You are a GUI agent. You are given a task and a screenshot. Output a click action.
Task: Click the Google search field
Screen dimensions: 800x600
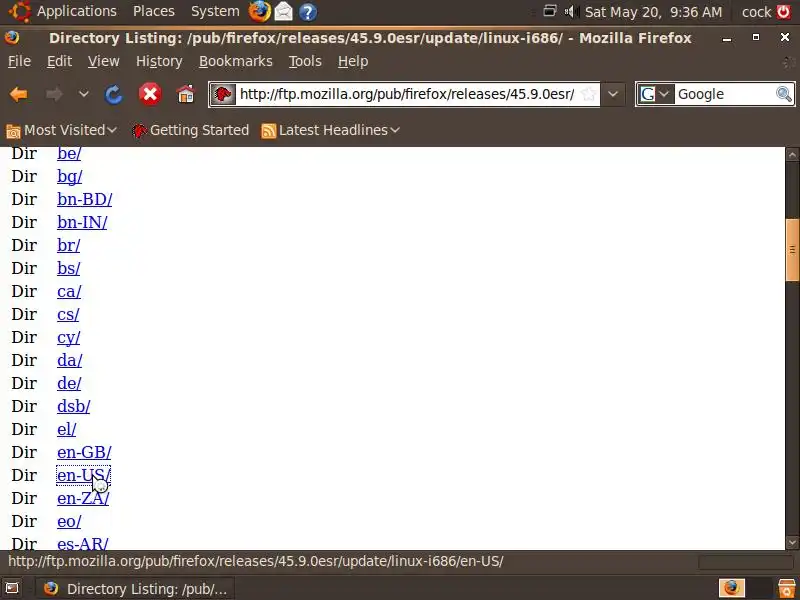[723, 94]
